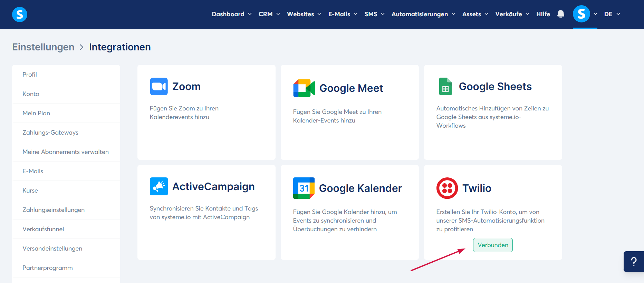Expand the Automatisierungen dropdown menu
Screen dimensions: 644x283
[424, 14]
